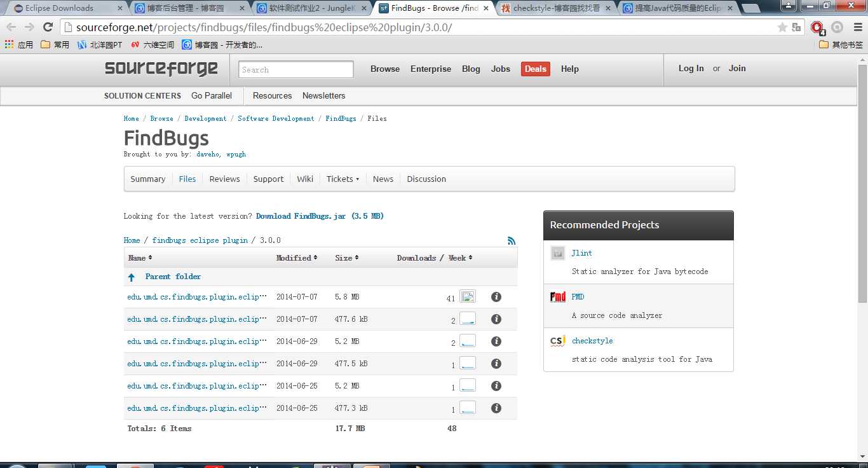Click the SourceForge logo
Image resolution: width=868 pixels, height=468 pixels.
coord(161,69)
